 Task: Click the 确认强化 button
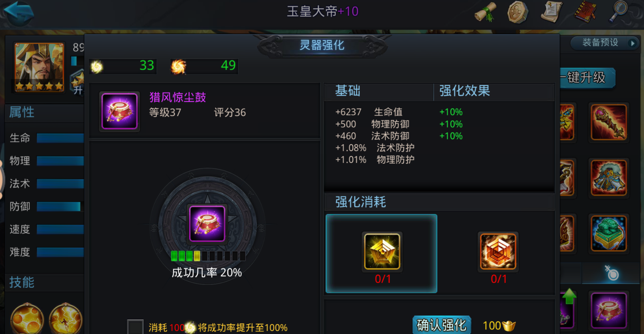point(441,325)
